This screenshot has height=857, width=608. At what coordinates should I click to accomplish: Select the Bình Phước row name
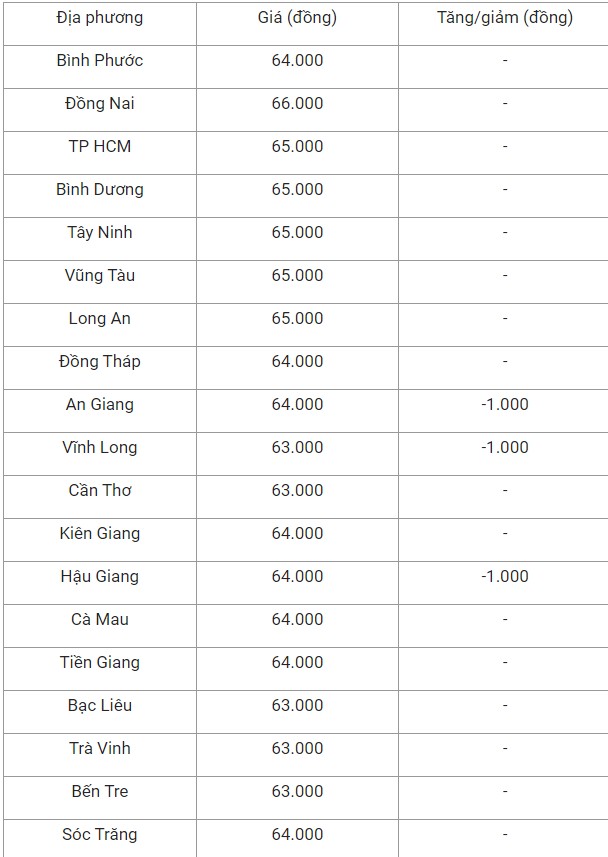coord(100,61)
